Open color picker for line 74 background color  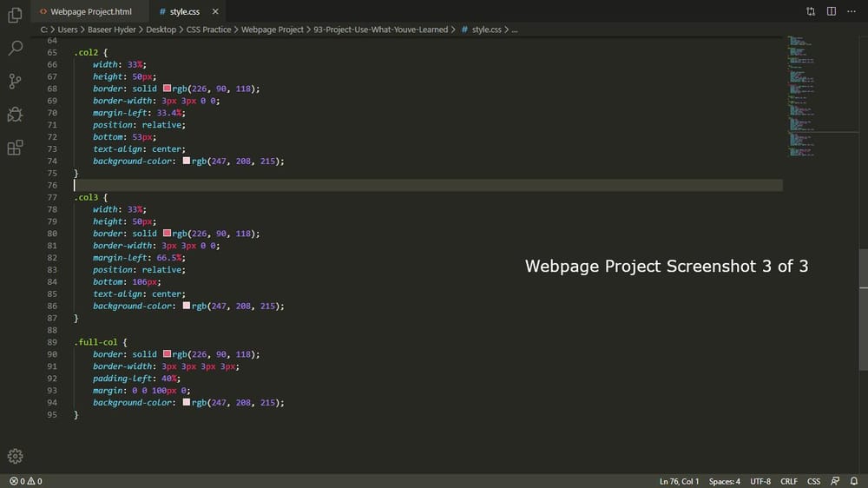(x=187, y=161)
